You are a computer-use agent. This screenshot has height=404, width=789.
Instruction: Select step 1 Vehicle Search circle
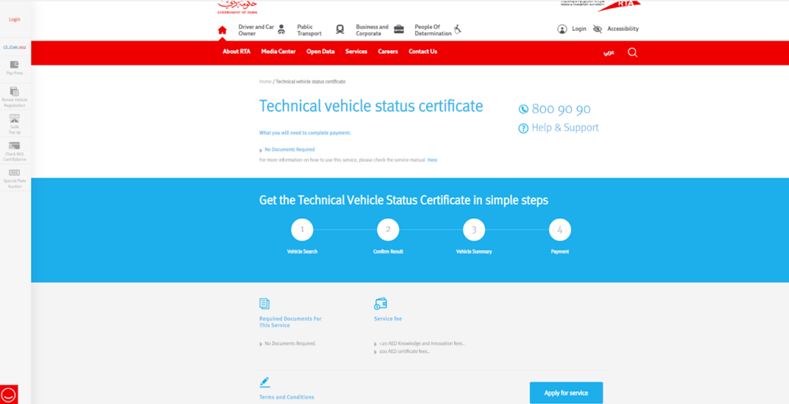point(302,229)
